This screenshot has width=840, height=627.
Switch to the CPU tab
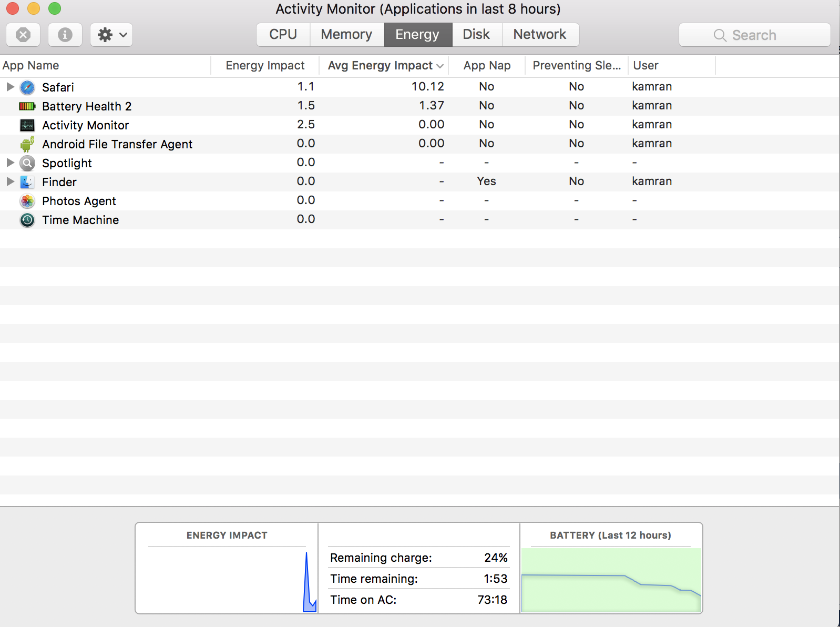(x=283, y=35)
